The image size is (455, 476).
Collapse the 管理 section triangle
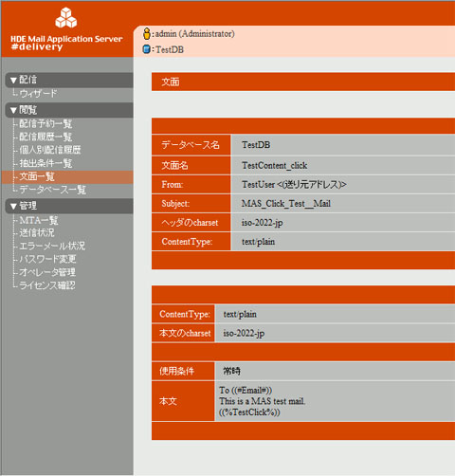pos(13,207)
